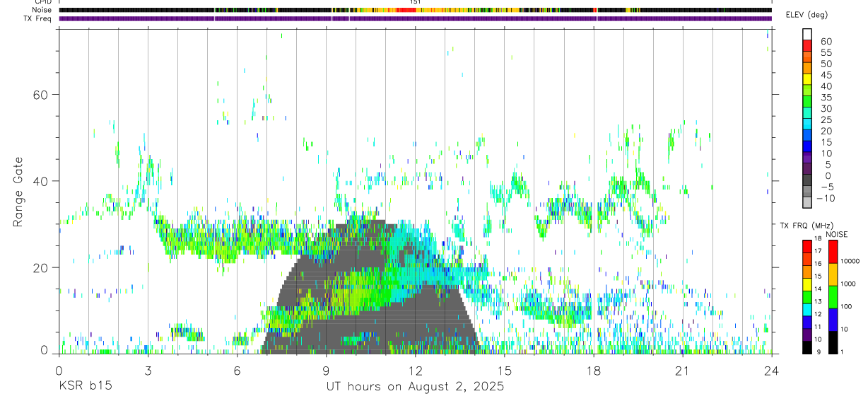Click the 'Noise' row label at top

pyautogui.click(x=43, y=10)
